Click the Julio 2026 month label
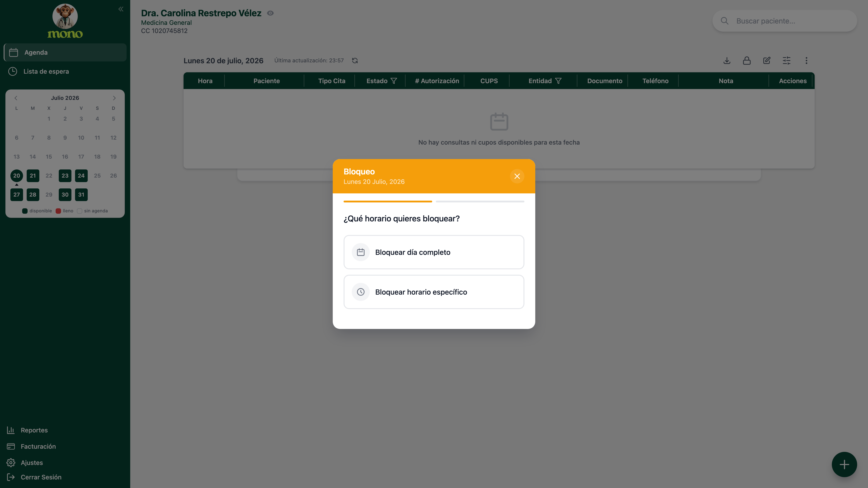 (65, 98)
